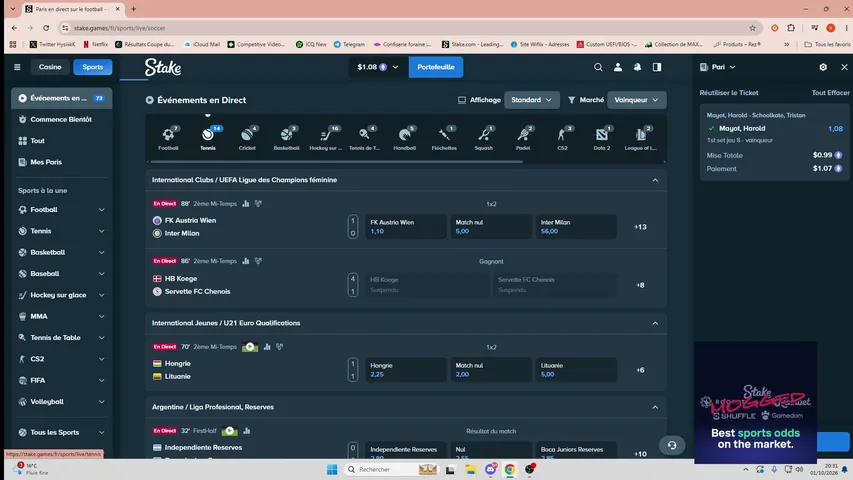This screenshot has height=480, width=853.
Task: Select the Fléchettes sport icon
Action: (x=444, y=138)
